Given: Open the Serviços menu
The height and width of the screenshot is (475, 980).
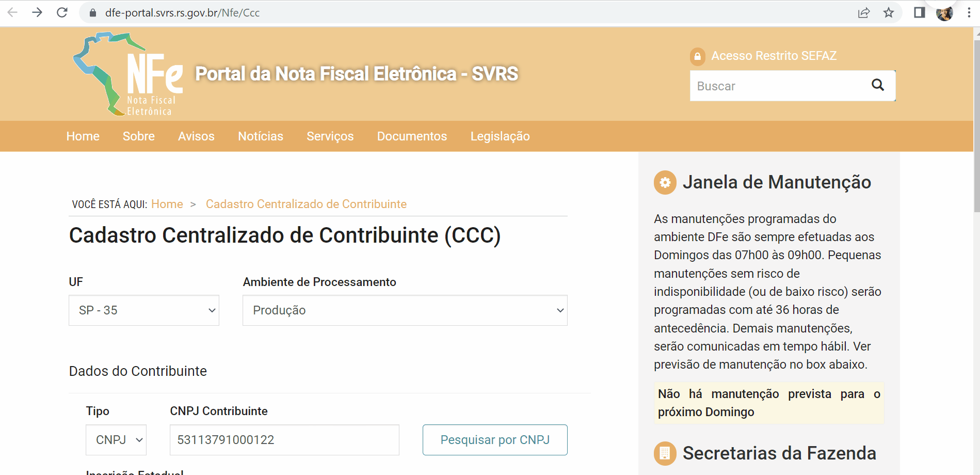Looking at the screenshot, I should (x=330, y=136).
